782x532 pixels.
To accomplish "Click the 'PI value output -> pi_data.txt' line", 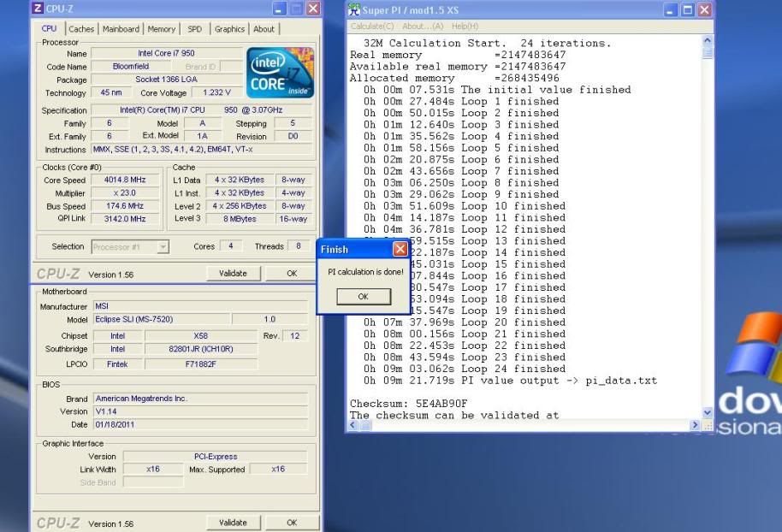I will click(x=510, y=381).
